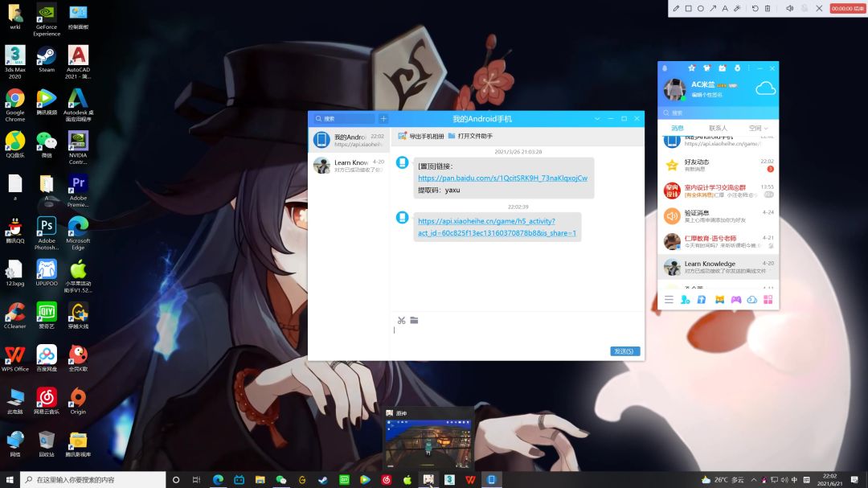The height and width of the screenshot is (488, 868).
Task: Open Origin desktop shortcut
Action: click(x=78, y=402)
